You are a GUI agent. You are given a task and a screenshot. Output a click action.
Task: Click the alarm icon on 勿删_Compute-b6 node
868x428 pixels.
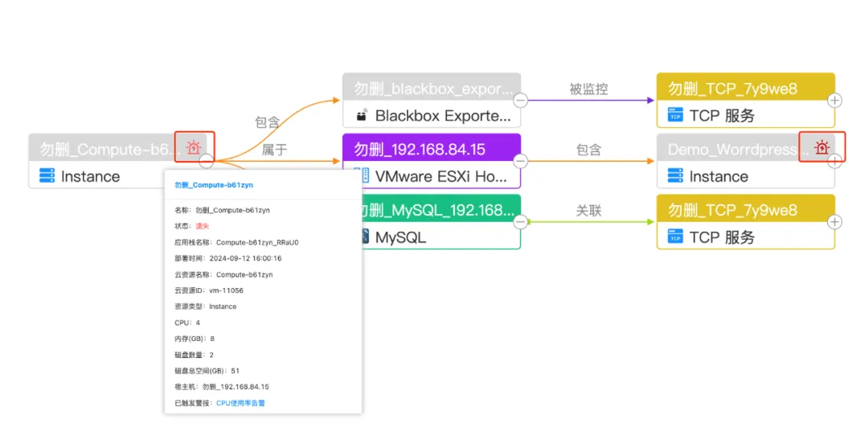tap(193, 148)
